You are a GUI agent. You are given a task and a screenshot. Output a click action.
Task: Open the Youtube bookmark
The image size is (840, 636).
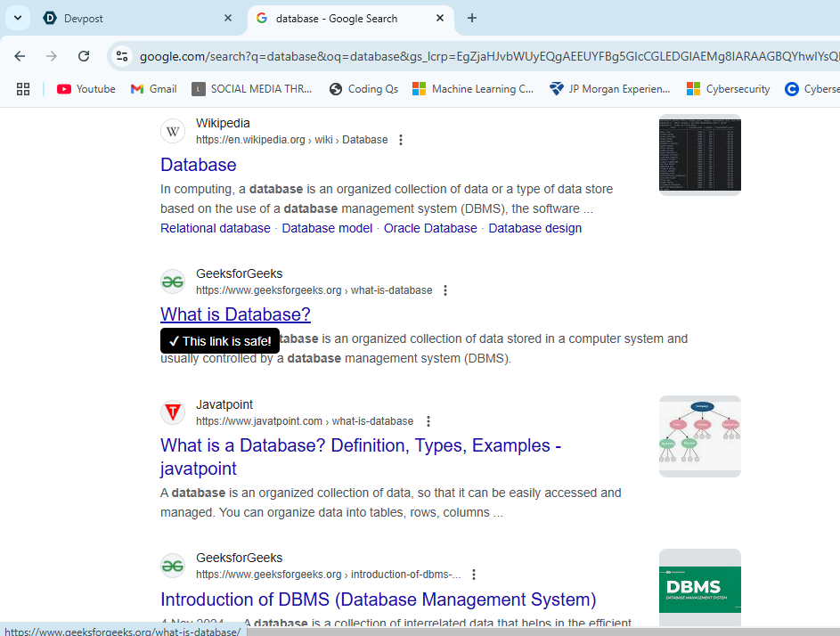[x=86, y=89]
